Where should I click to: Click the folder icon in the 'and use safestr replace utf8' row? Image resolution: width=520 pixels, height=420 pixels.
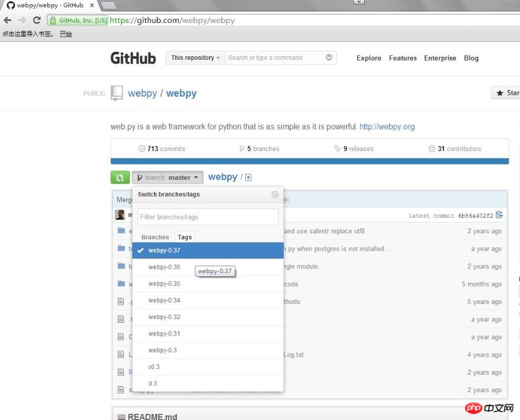[x=121, y=231]
